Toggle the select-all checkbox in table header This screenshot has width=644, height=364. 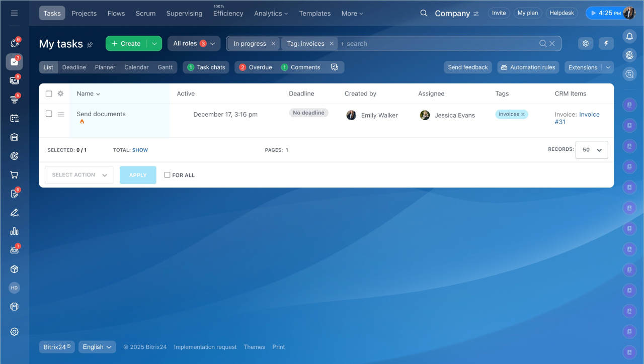pyautogui.click(x=49, y=94)
